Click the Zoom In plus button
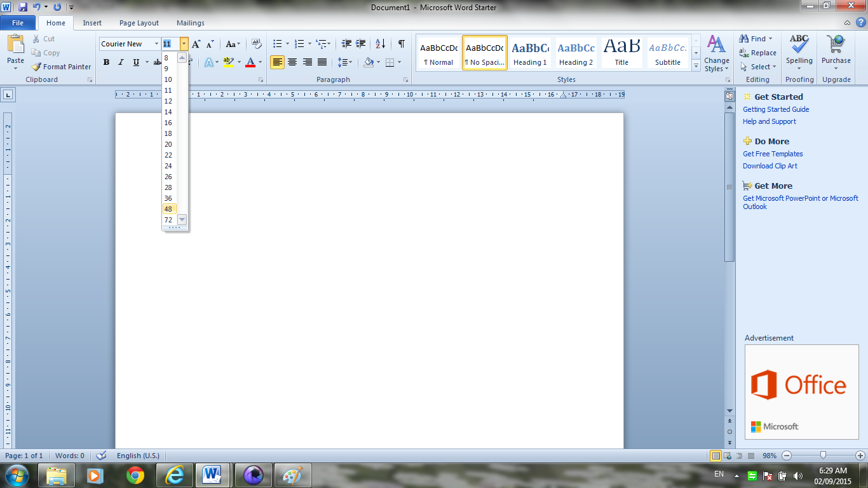The image size is (868, 488). point(860,456)
